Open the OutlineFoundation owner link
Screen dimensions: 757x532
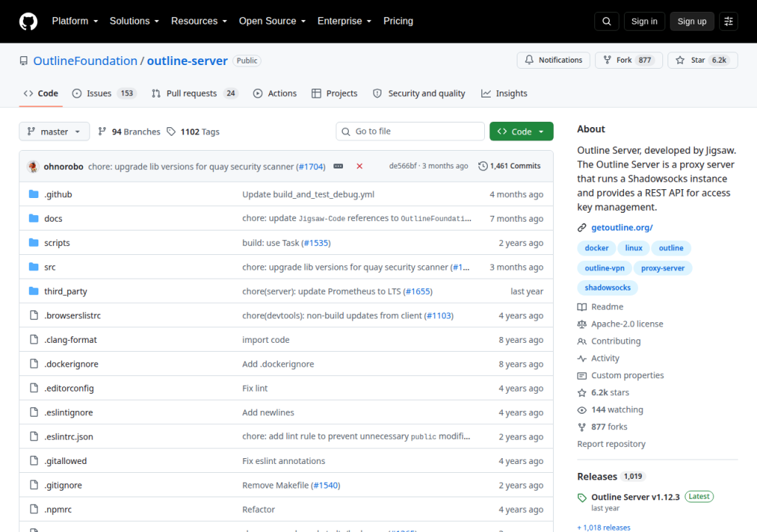(85, 61)
